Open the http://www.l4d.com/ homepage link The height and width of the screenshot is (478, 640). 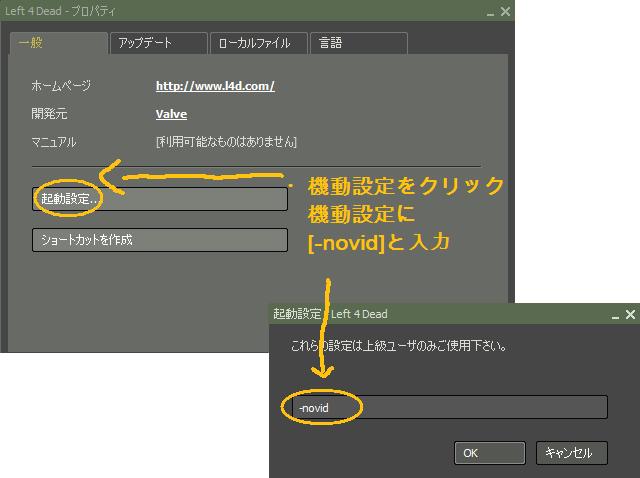(x=215, y=86)
